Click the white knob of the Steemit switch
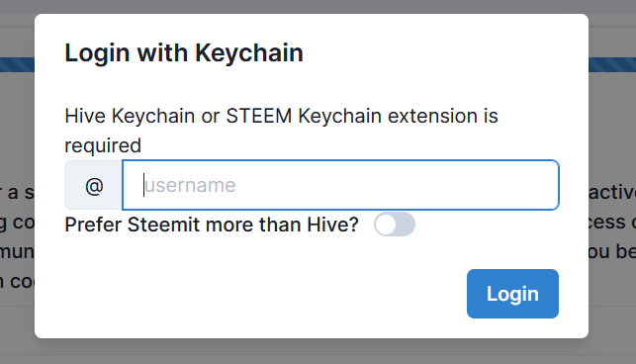Viewport: 636px width, 364px height. click(x=386, y=225)
